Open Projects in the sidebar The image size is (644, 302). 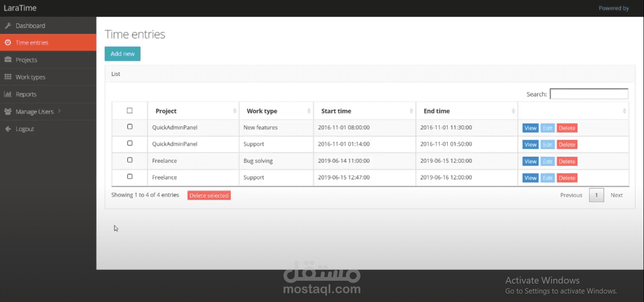point(48,60)
